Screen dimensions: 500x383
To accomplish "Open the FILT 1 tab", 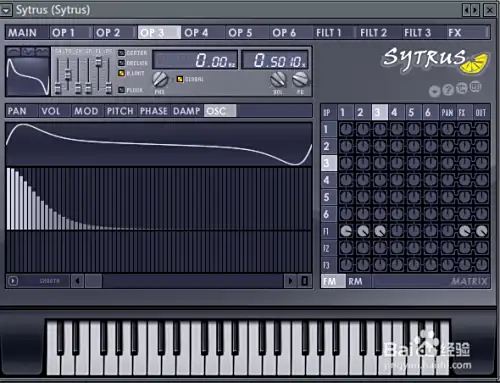I will pyautogui.click(x=335, y=33).
